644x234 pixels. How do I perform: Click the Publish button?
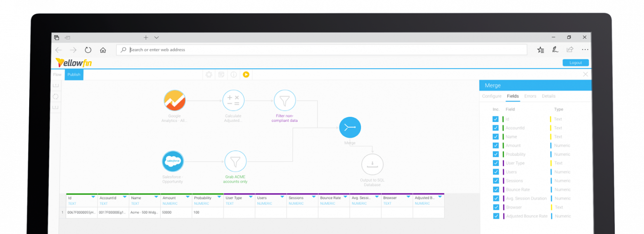pyautogui.click(x=74, y=74)
